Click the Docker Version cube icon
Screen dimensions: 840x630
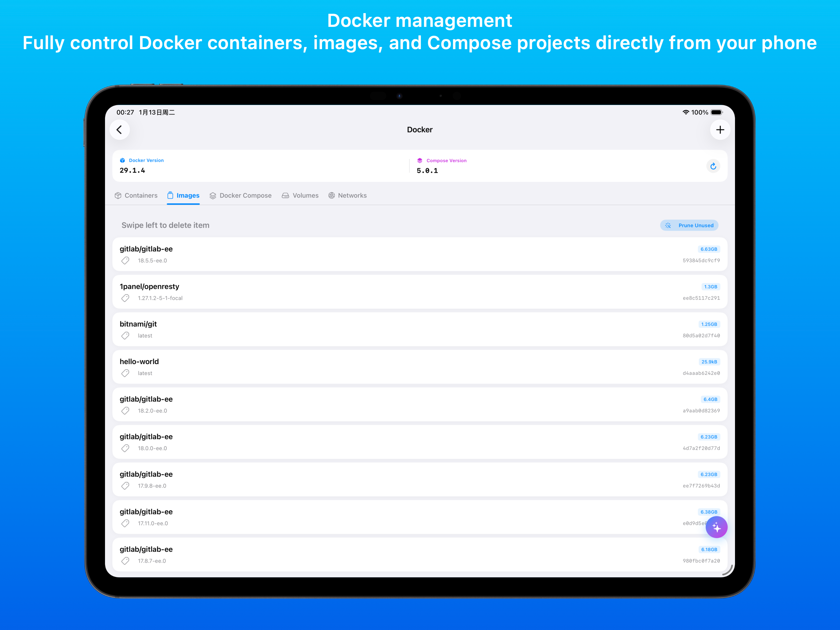coord(122,161)
